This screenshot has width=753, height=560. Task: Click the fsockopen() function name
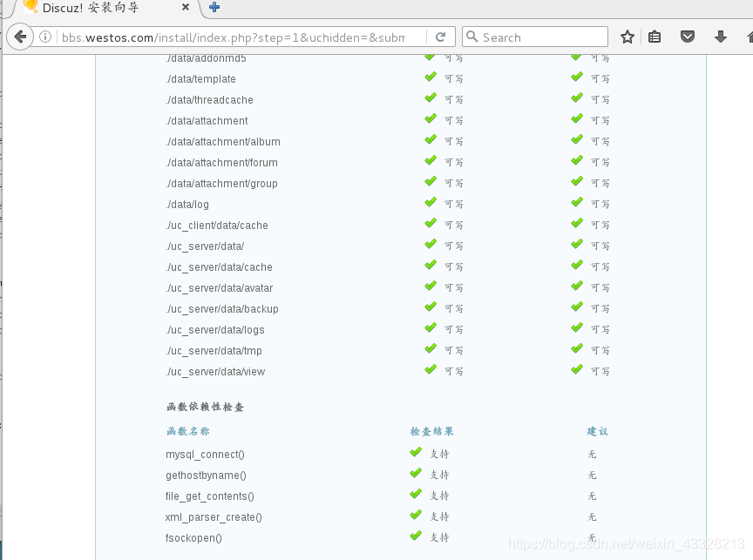(193, 538)
